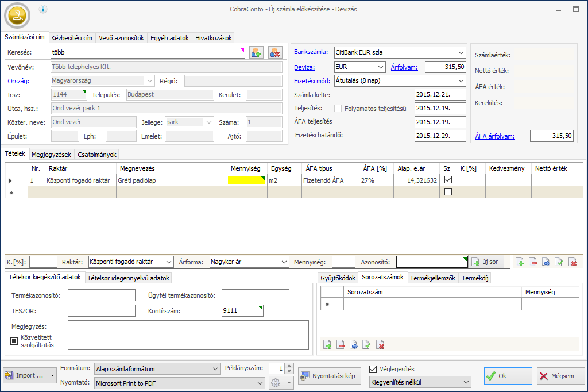Click the CobraConto round logo button

16,16
